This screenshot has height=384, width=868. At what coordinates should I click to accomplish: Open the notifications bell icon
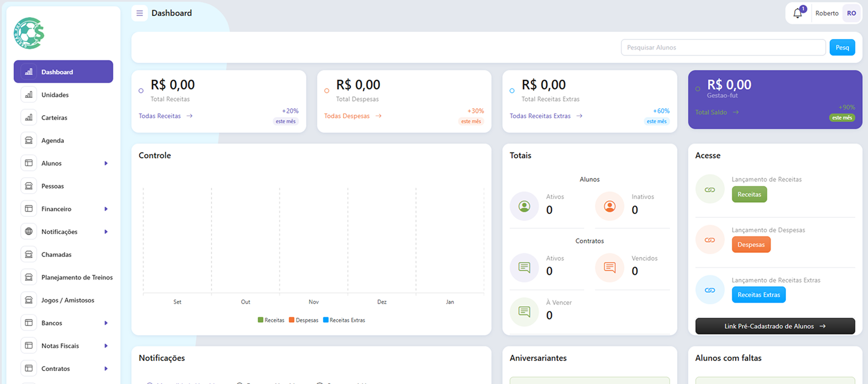coord(798,14)
